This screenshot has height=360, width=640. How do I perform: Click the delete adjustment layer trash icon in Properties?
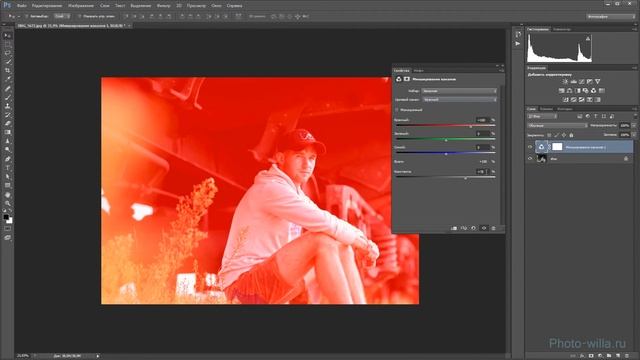point(493,228)
